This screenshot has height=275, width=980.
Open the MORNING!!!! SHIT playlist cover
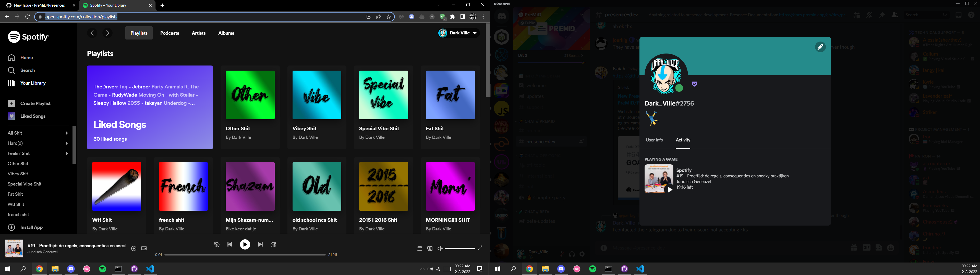(x=451, y=187)
